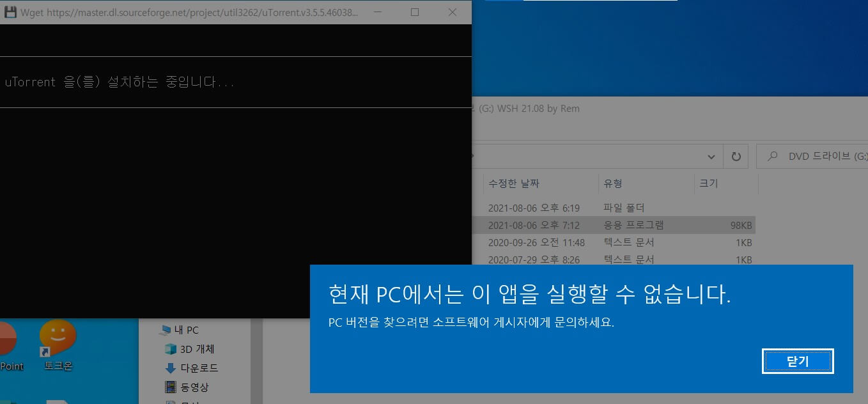Screen dimensions: 868x404
Task: Click the uTorrent 설치하는 중입니다 console text
Action: click(x=120, y=82)
